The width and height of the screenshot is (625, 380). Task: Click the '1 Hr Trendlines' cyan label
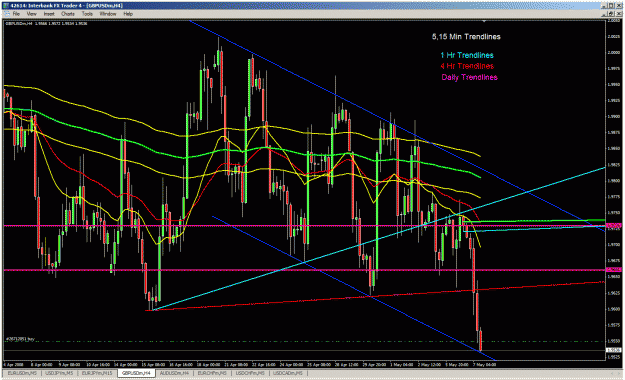click(x=467, y=55)
